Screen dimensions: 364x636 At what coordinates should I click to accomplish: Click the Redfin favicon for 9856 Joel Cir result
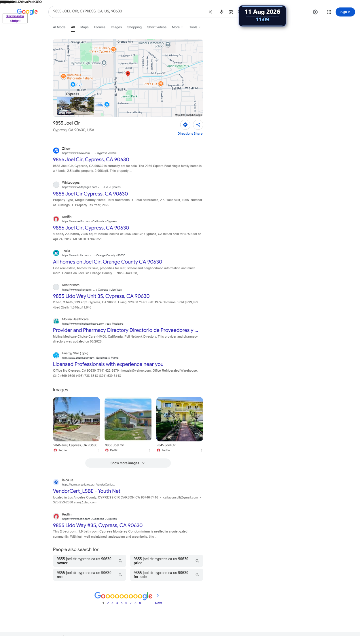click(56, 219)
